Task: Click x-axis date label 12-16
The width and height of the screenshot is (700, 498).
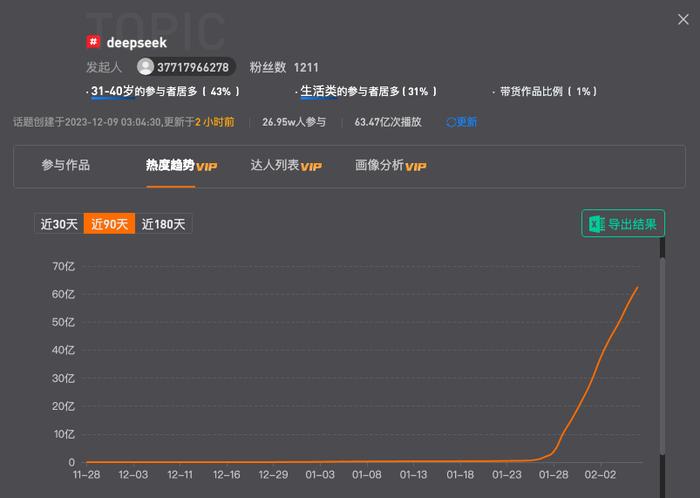Action: [x=227, y=474]
